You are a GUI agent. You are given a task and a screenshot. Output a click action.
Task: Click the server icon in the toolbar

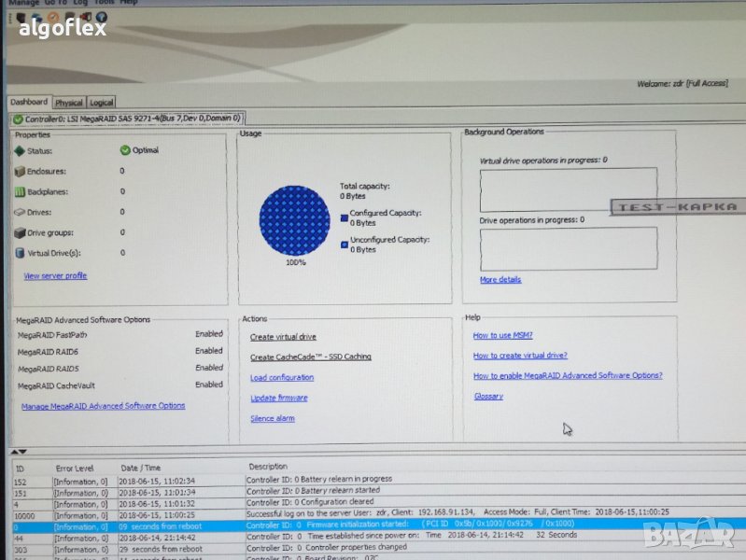pos(21,17)
